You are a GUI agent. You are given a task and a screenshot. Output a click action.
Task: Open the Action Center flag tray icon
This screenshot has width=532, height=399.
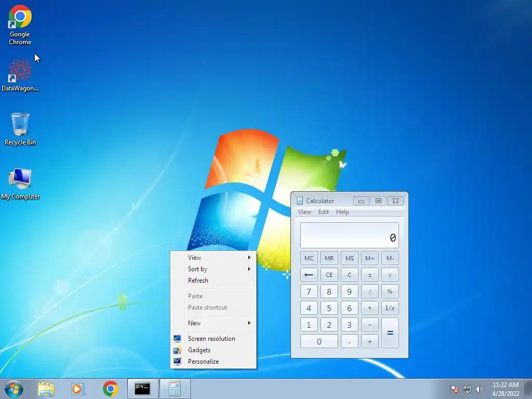coord(454,389)
